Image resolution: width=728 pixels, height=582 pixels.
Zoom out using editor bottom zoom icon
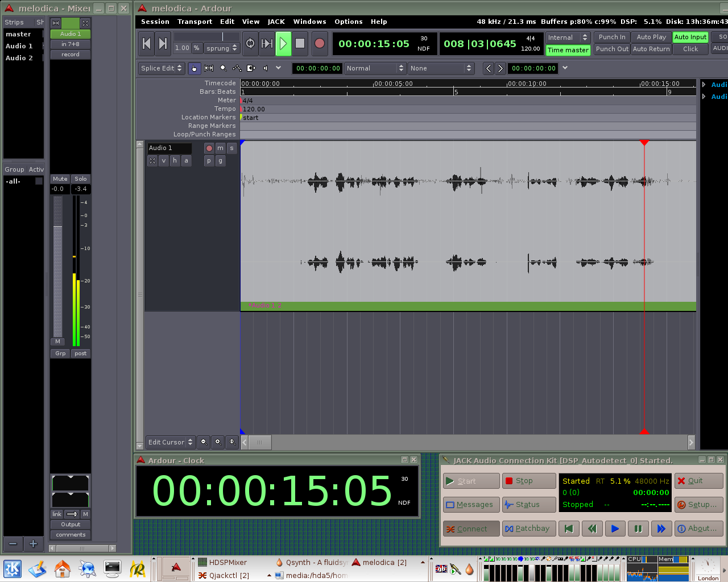click(x=204, y=442)
